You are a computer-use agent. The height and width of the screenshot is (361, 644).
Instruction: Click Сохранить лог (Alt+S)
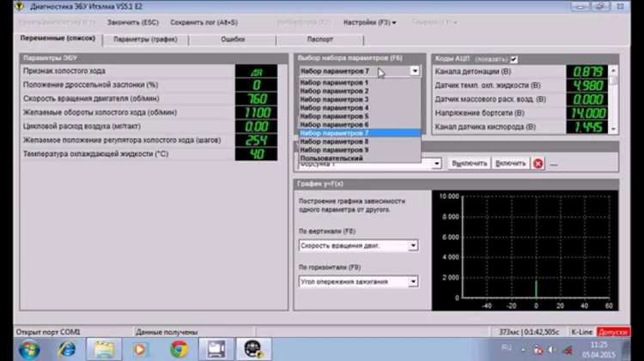[x=204, y=22]
